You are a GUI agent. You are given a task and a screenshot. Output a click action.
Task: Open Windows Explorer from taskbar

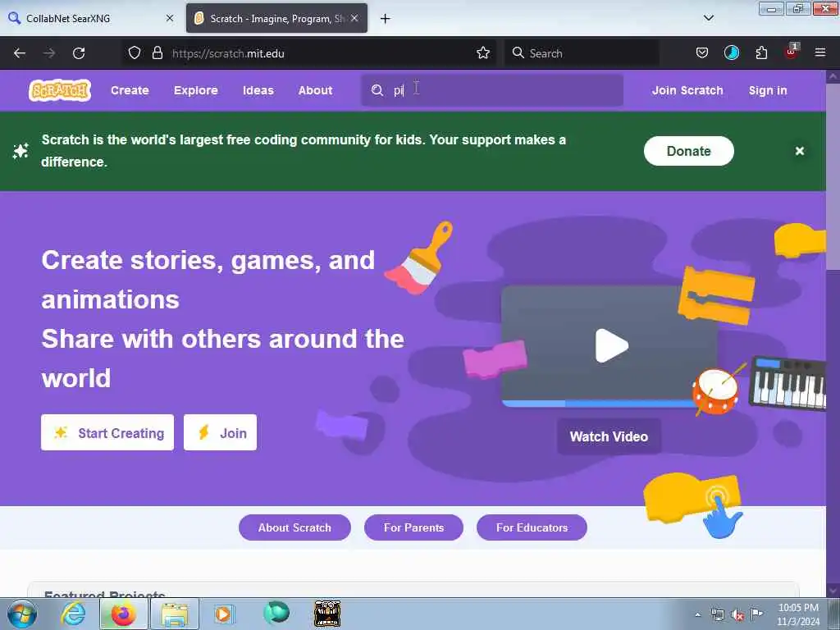[x=175, y=614]
